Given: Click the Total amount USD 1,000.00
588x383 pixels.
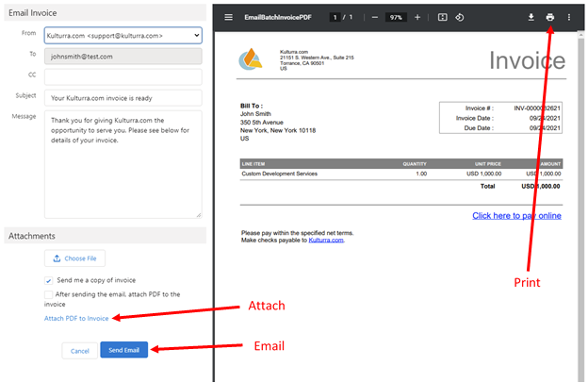Looking at the screenshot, I should pyautogui.click(x=541, y=186).
